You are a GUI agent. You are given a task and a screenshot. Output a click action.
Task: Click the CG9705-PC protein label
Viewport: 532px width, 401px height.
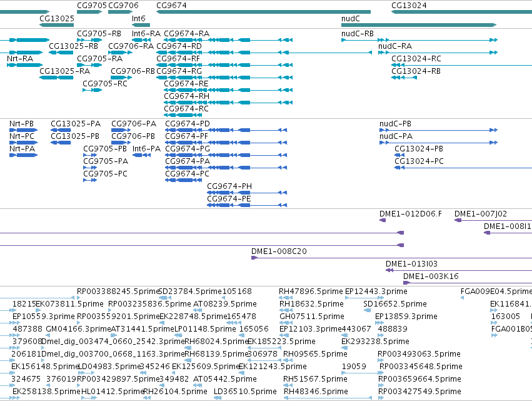pyautogui.click(x=105, y=174)
